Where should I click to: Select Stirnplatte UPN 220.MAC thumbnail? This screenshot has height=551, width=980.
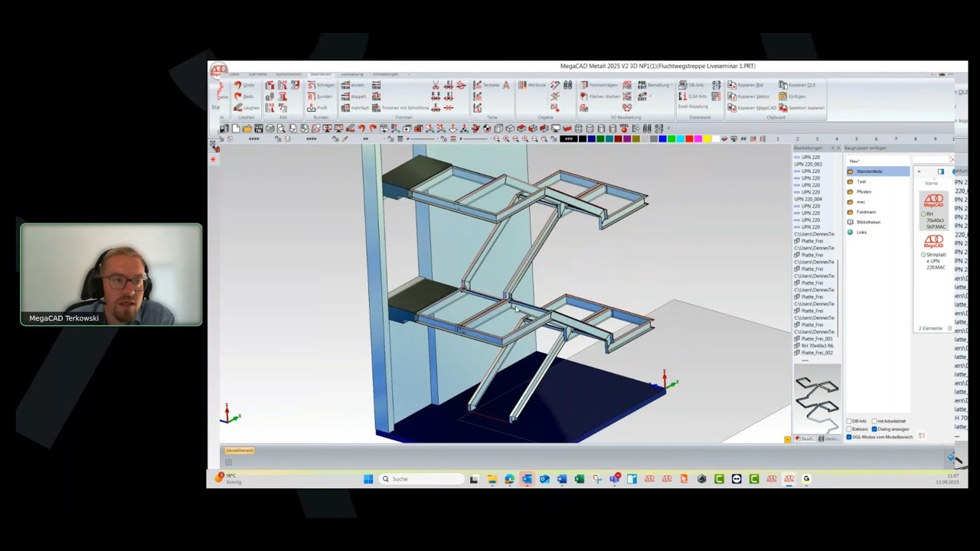point(934,252)
